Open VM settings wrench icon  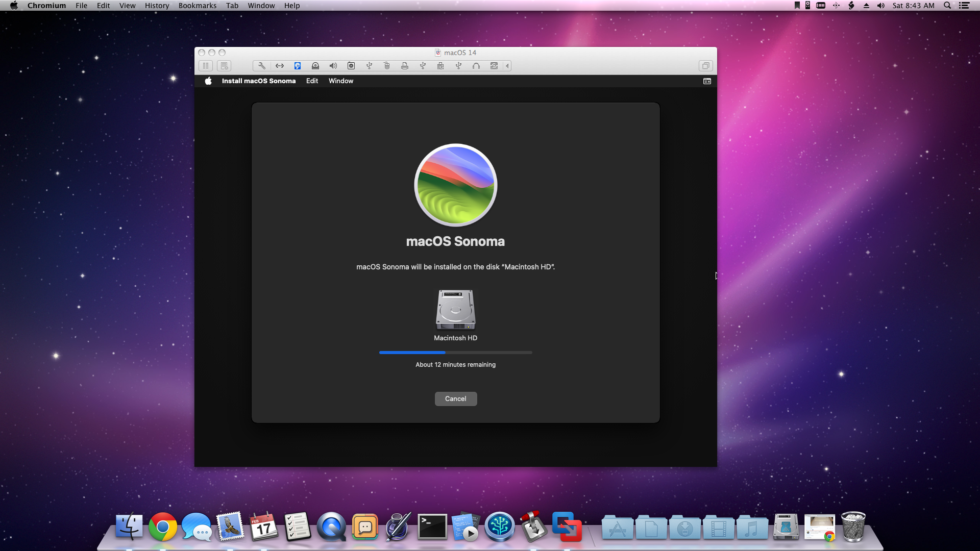[x=262, y=66]
